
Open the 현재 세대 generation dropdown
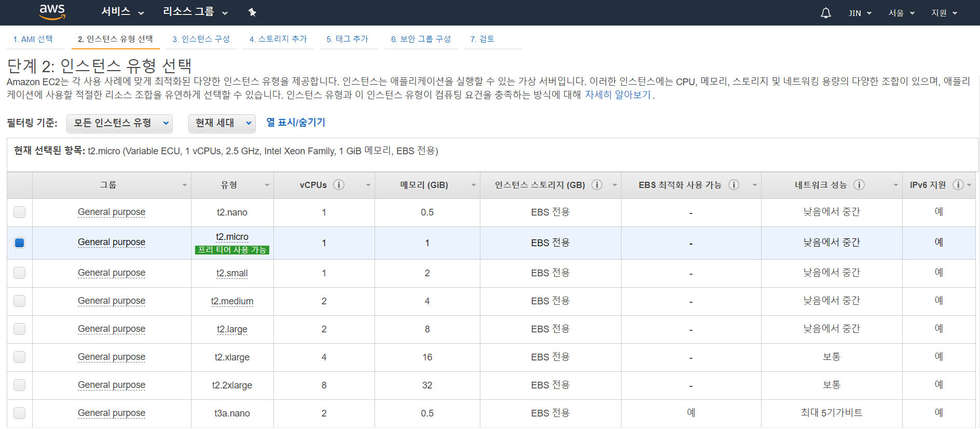click(222, 123)
